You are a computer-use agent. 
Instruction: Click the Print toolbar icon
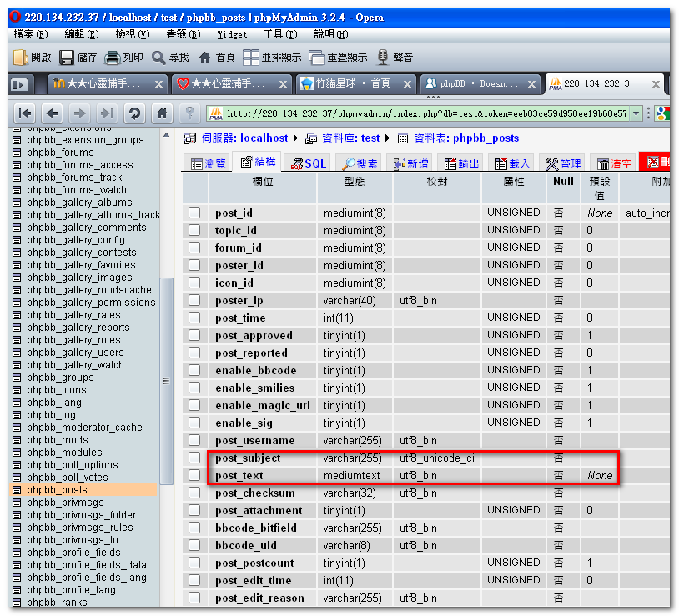(112, 58)
